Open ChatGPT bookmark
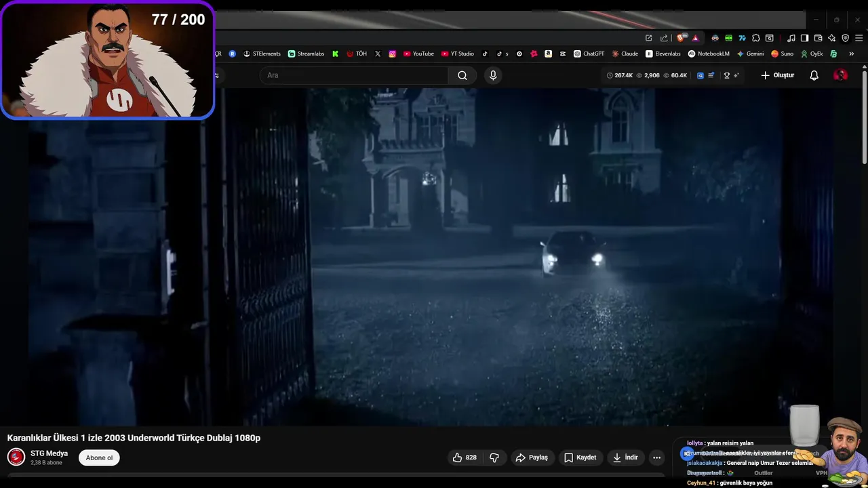Viewport: 868px width, 488px height. coord(589,54)
